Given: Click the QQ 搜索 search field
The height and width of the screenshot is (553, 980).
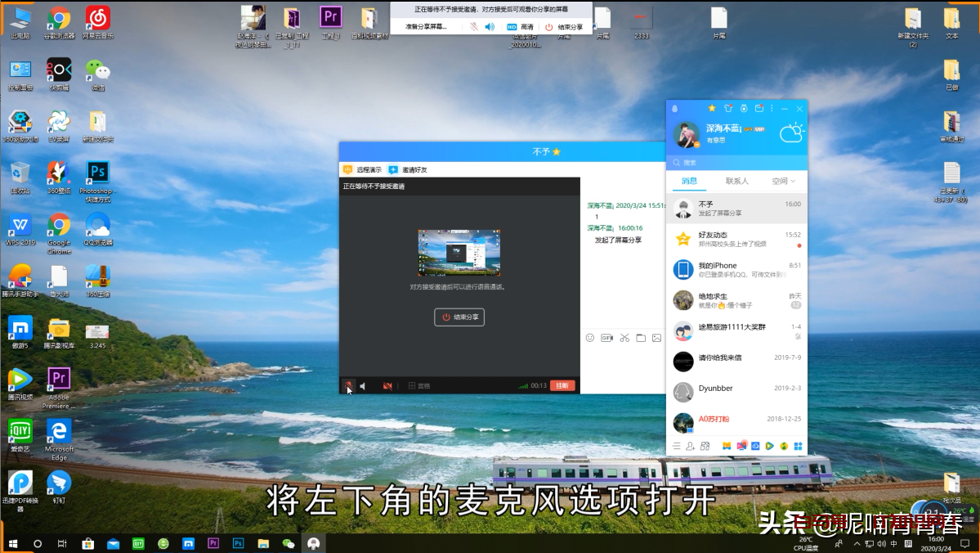Looking at the screenshot, I should 736,162.
